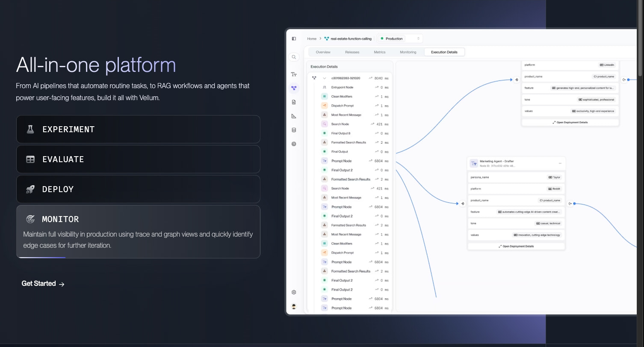The width and height of the screenshot is (644, 347).
Task: Open Deployment Details on the LinkedIn node card
Action: 570,122
